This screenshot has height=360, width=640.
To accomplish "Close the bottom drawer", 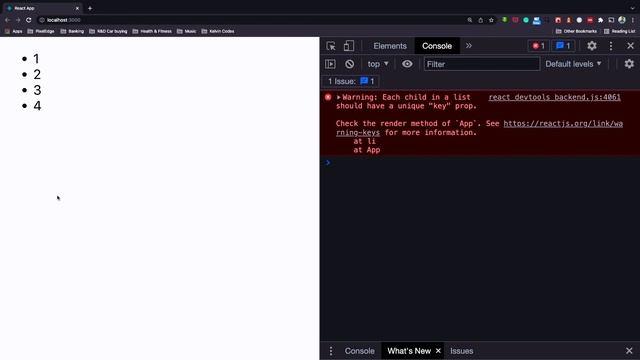I will (629, 351).
